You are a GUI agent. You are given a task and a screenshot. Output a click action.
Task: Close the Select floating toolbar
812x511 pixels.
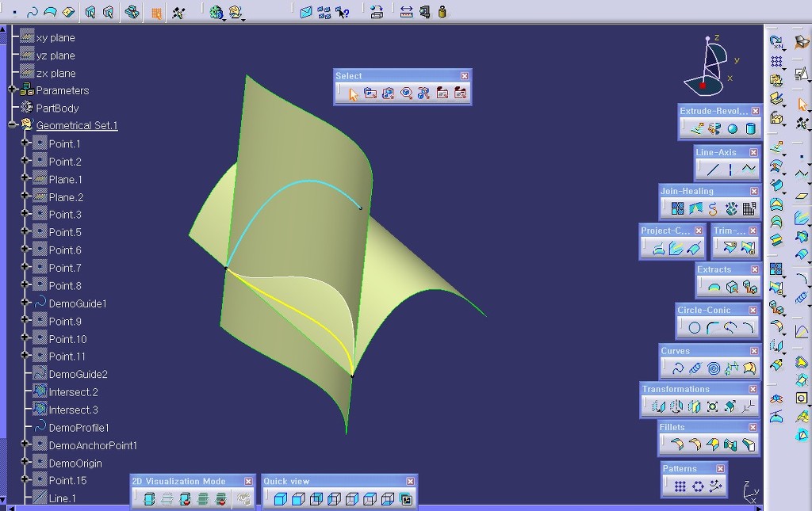tap(465, 76)
